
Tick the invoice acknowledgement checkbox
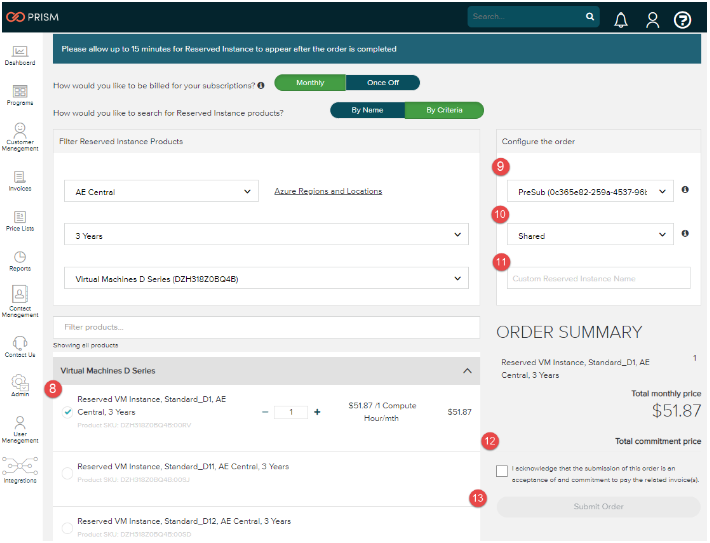[501, 471]
